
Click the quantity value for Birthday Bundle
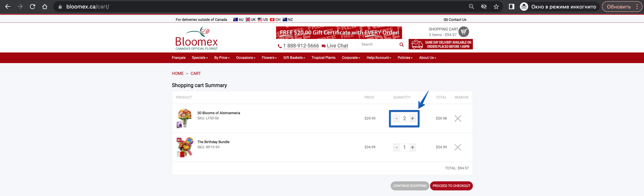(x=405, y=148)
